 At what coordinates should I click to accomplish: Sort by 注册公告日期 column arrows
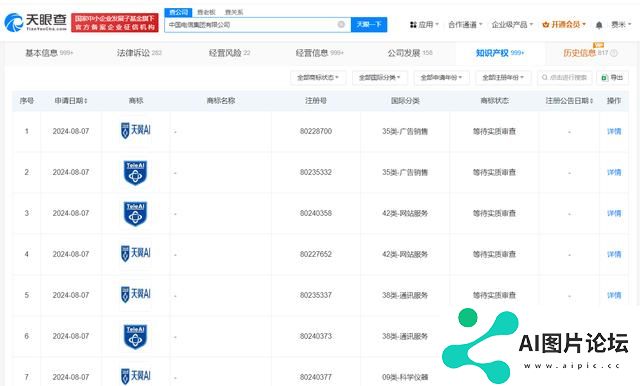coord(591,101)
